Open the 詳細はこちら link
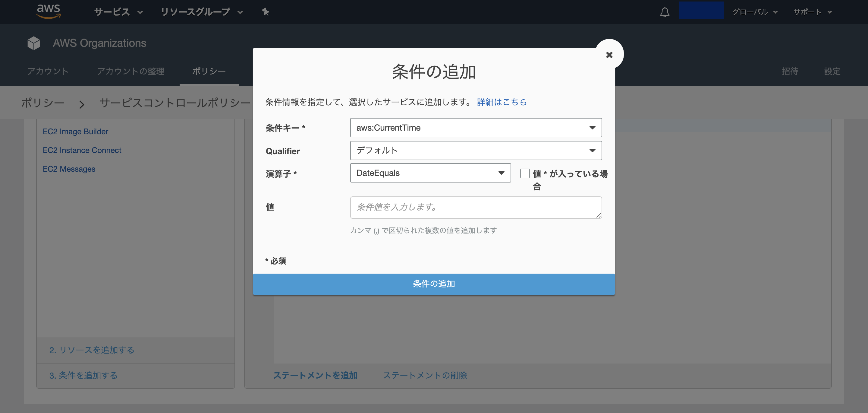868x413 pixels. tap(502, 102)
